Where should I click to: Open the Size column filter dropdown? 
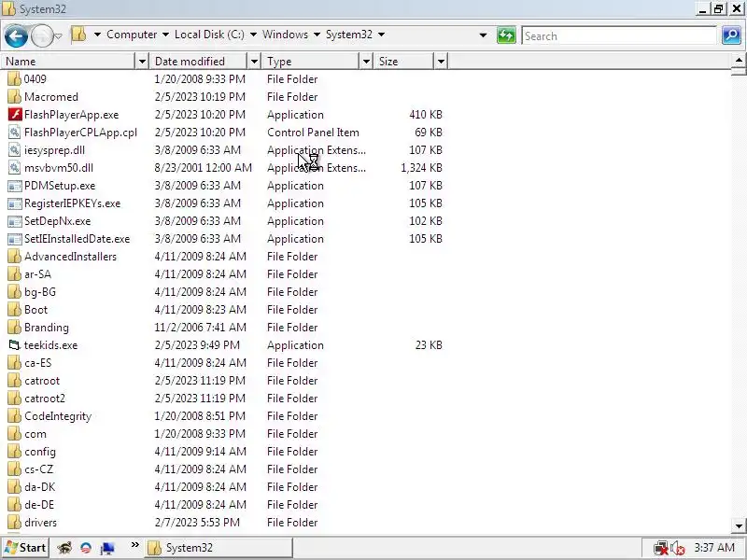pos(441,62)
